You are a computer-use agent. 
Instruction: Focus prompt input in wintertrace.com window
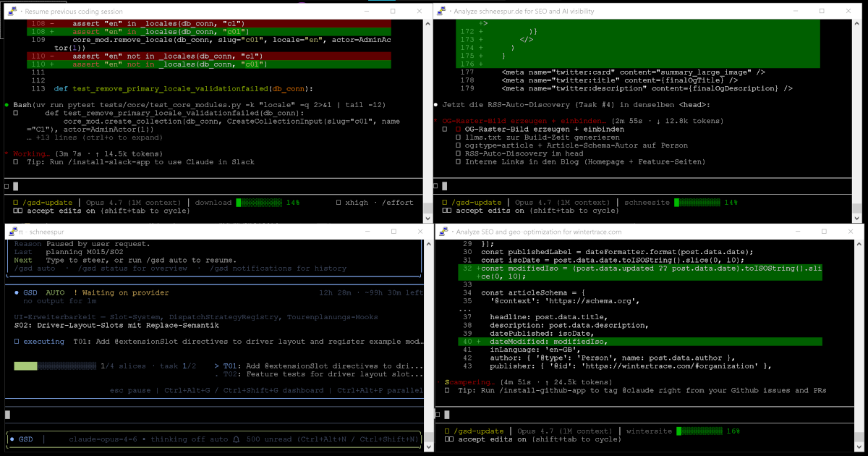tap(644, 414)
